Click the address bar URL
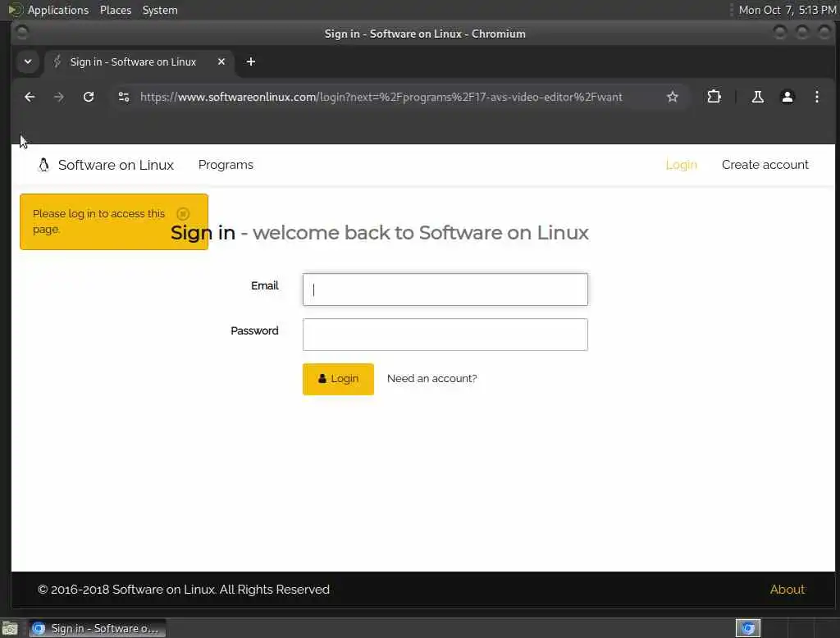This screenshot has width=840, height=638. (x=381, y=97)
